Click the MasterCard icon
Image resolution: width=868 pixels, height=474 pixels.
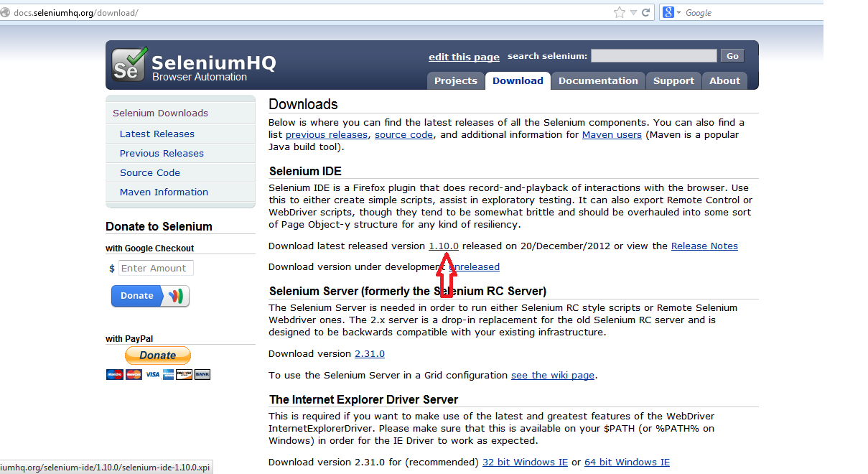coord(134,374)
